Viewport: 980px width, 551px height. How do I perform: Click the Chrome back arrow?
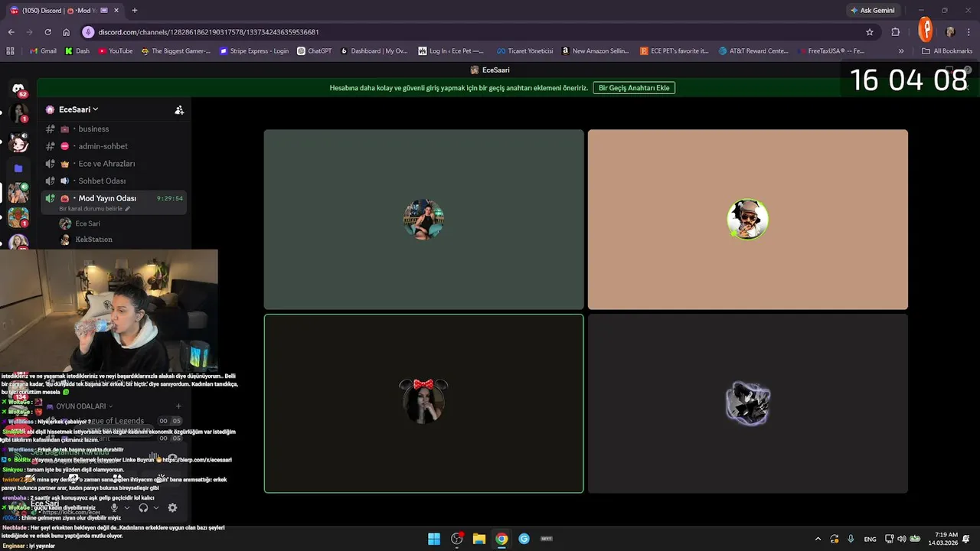click(11, 32)
